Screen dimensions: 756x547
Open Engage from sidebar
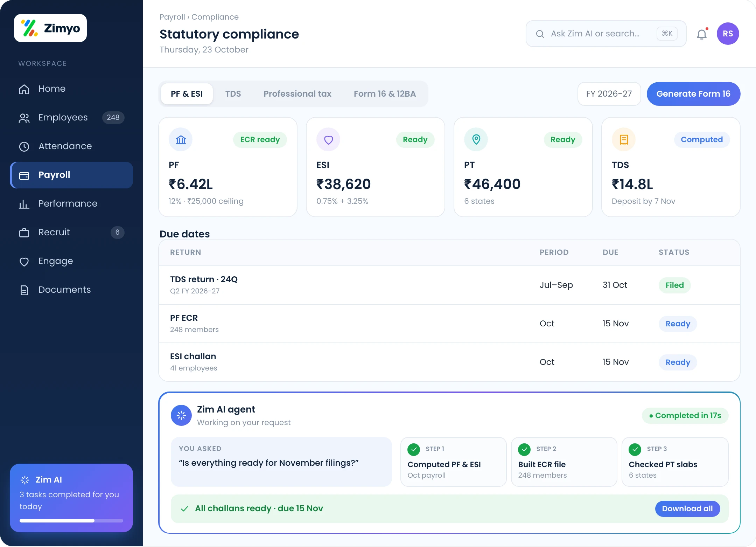click(x=71, y=261)
